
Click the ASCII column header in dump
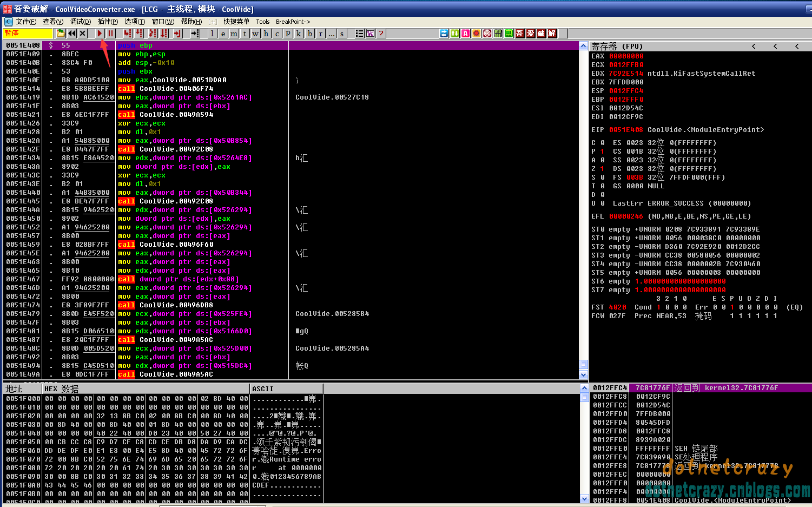pos(287,389)
